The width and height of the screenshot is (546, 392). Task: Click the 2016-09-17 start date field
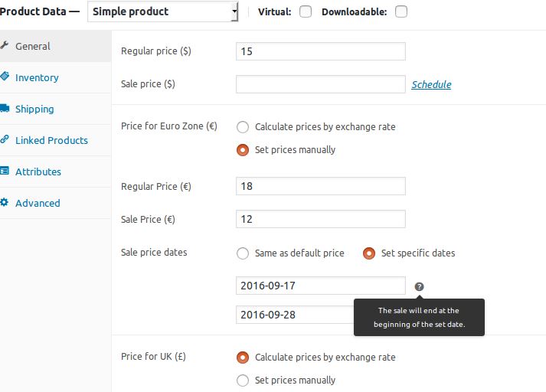pos(321,286)
